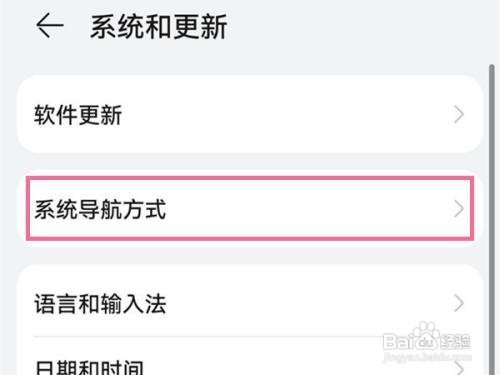Tap the gray gap below 软件更新 card
The height and width of the screenshot is (375, 500).
coord(250,162)
